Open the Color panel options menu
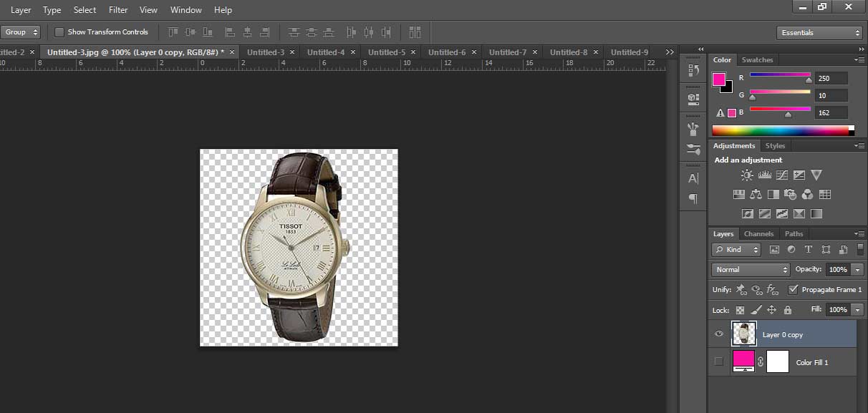This screenshot has height=413, width=868. click(x=859, y=60)
